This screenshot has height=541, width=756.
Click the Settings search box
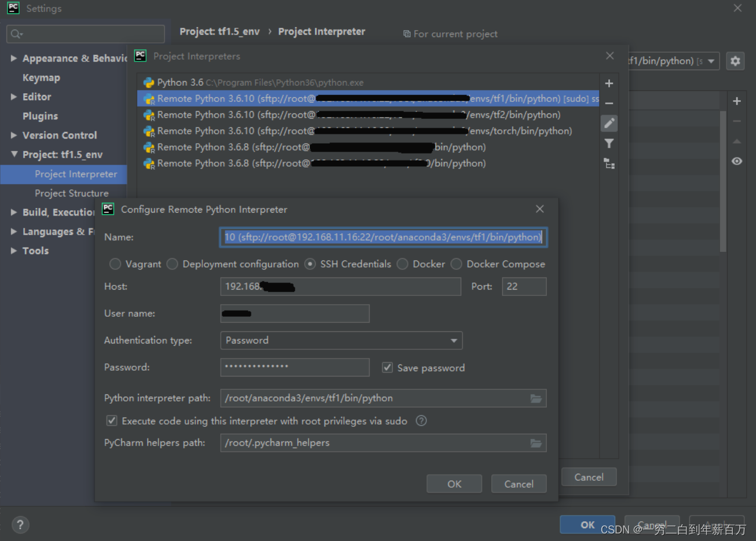86,34
